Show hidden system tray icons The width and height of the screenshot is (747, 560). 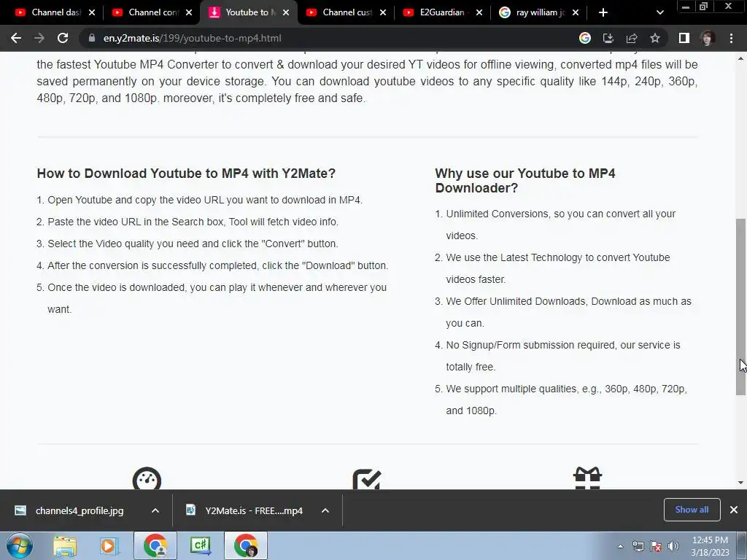click(x=620, y=546)
